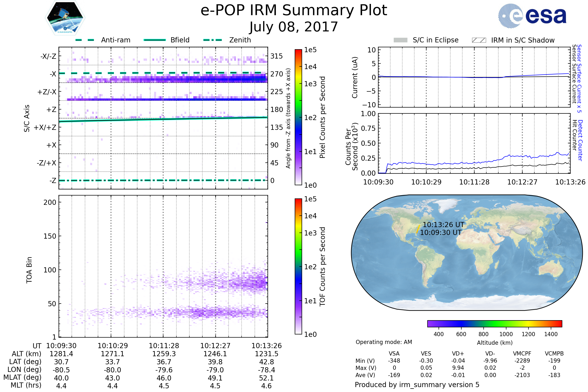Click the Bfield solid legend line
The image size is (588, 392).
click(155, 40)
